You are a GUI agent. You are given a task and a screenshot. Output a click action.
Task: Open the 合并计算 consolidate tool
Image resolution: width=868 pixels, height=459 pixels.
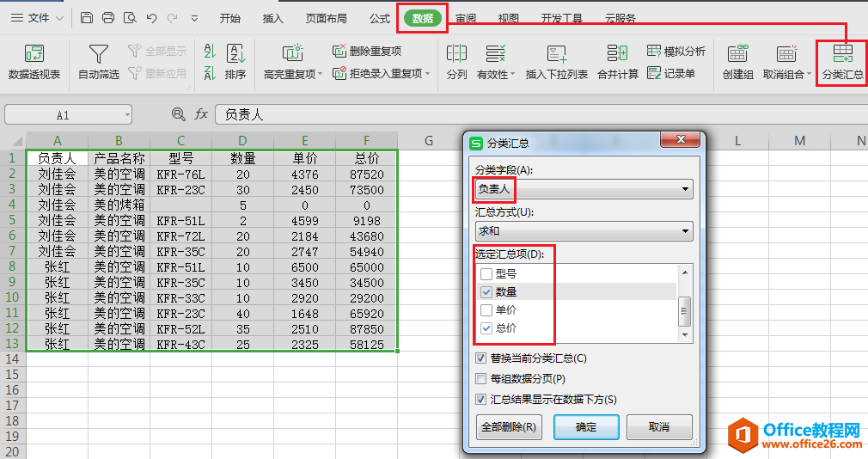tap(618, 54)
